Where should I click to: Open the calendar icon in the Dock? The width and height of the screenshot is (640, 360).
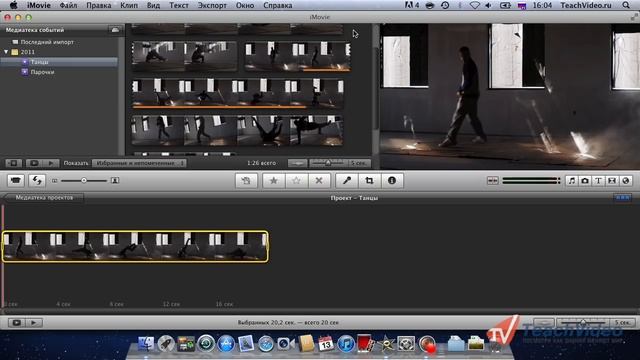[325, 344]
